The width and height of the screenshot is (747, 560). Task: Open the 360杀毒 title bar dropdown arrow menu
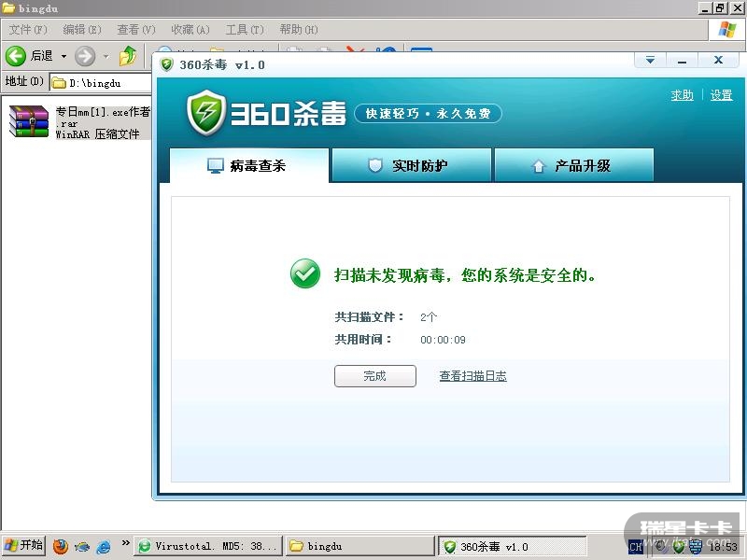(x=650, y=60)
